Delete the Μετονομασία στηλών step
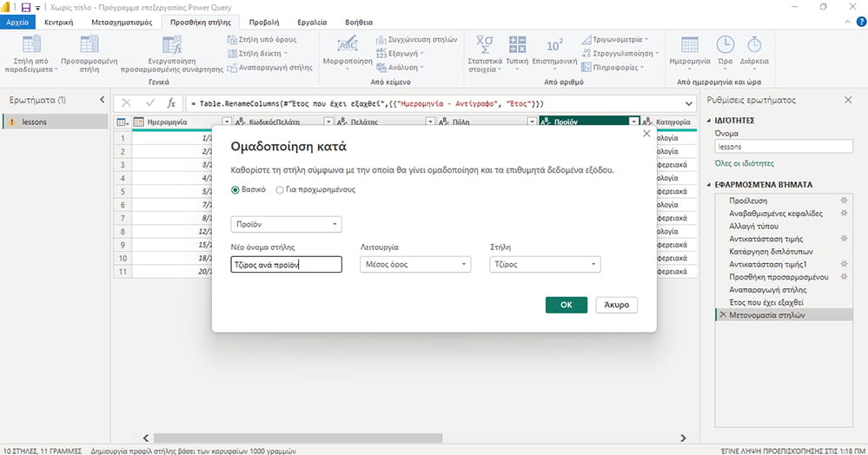 tap(722, 315)
